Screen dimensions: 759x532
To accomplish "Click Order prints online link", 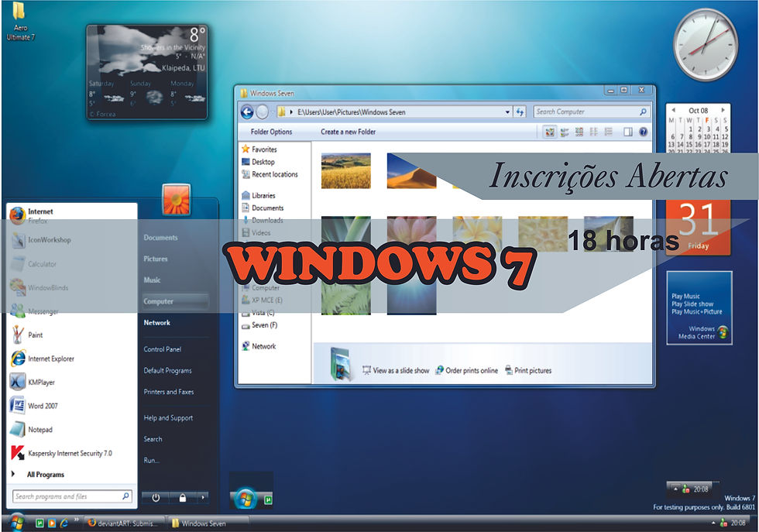I will click(x=466, y=370).
